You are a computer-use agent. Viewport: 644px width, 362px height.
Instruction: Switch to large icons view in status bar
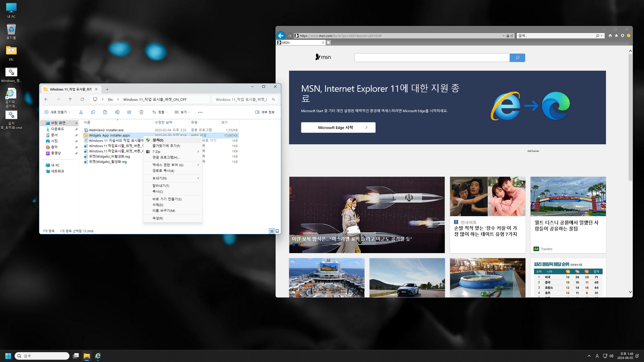277,231
